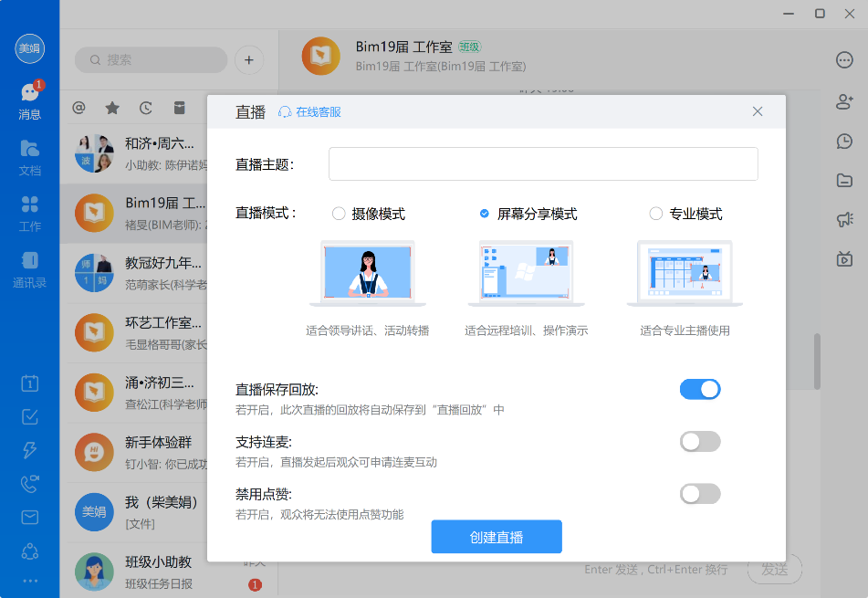Turn off 直播保存回放 toggle
This screenshot has width=868, height=598.
[699, 390]
